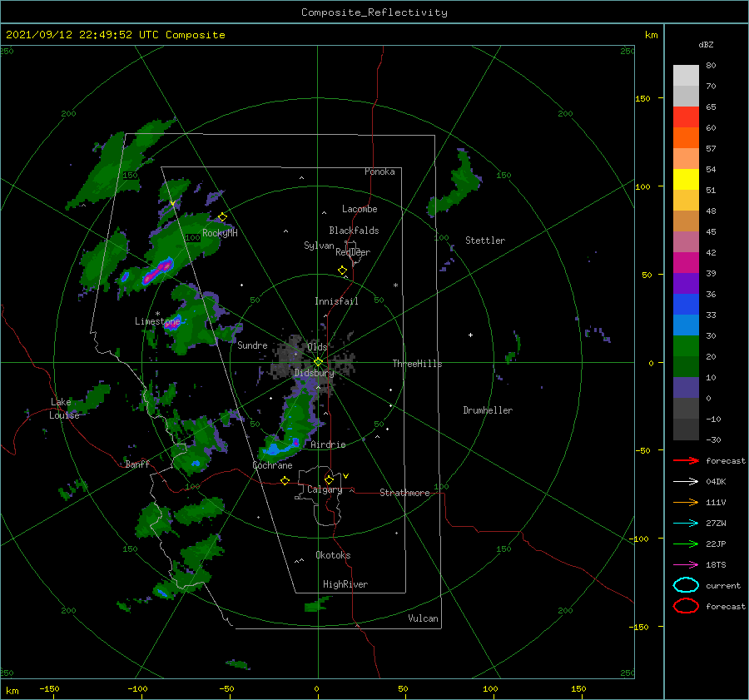Pick the dark green 10–20 dBZ swatch
This screenshot has width=749, height=700.
(x=686, y=367)
